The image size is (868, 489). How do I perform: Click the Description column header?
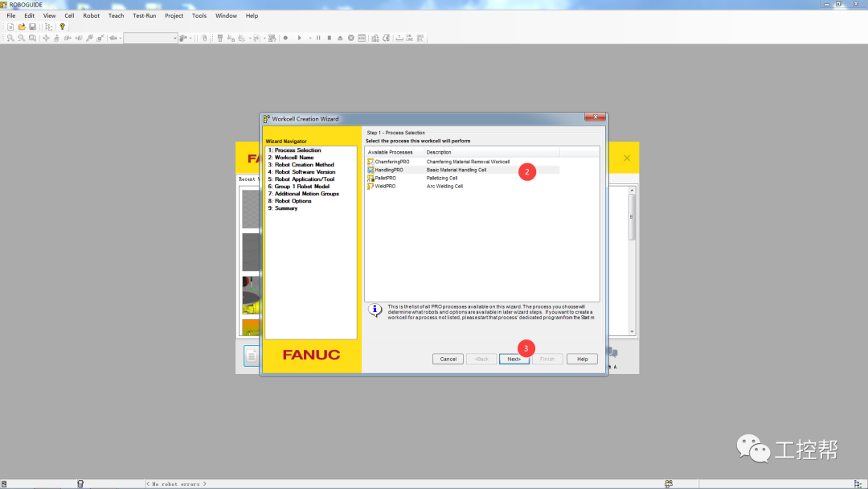coord(492,152)
